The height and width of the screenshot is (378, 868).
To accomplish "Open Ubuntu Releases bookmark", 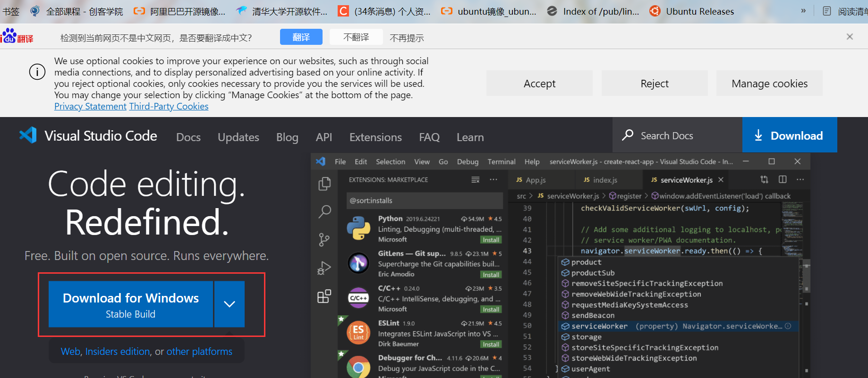I will click(692, 11).
